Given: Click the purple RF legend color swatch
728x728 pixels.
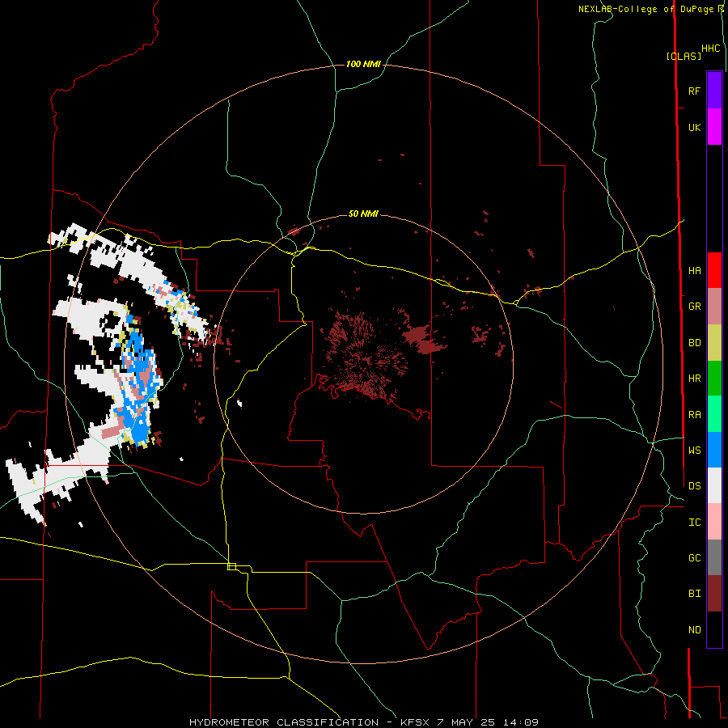Looking at the screenshot, I should (714, 91).
